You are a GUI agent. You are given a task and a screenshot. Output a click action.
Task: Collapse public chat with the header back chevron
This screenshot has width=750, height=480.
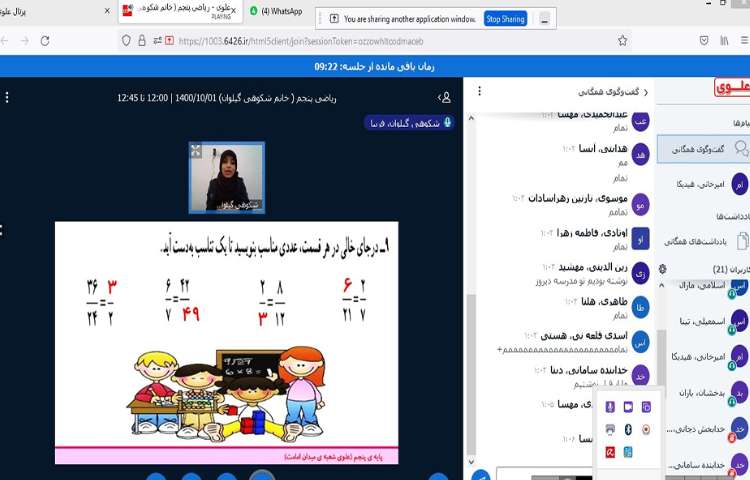tap(646, 92)
